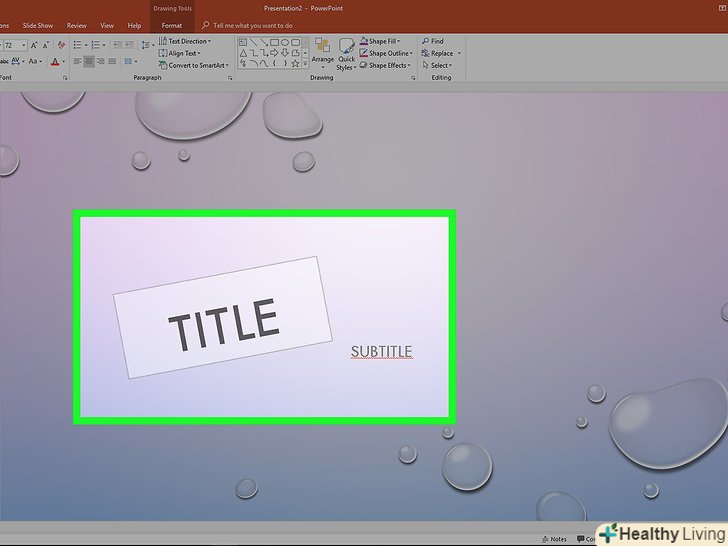Viewport: 728px width, 546px height.
Task: Toggle justify text alignment
Action: click(113, 62)
